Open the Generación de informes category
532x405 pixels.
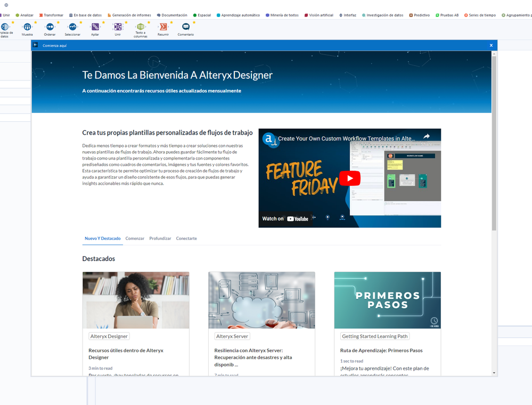129,15
